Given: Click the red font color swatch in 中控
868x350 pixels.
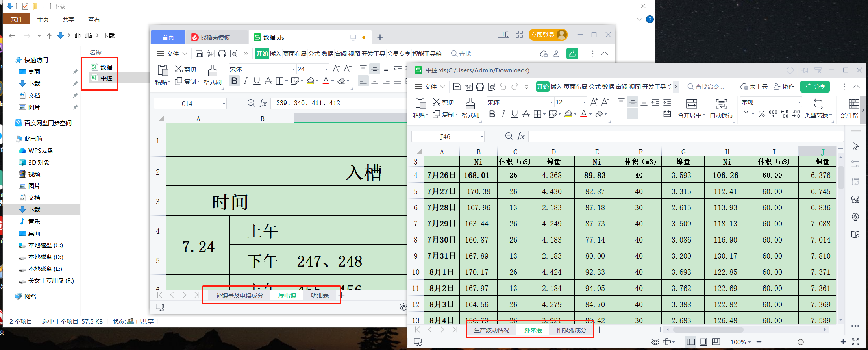Looking at the screenshot, I should pos(583,114).
